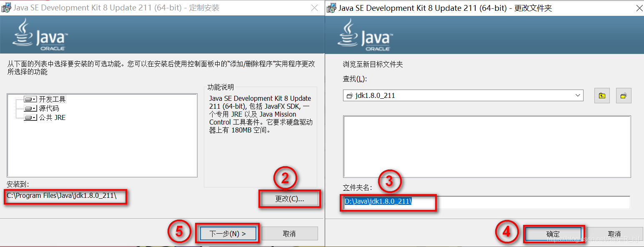
Task: Click the 浏览至新目标文件夹 label
Action: click(373, 65)
